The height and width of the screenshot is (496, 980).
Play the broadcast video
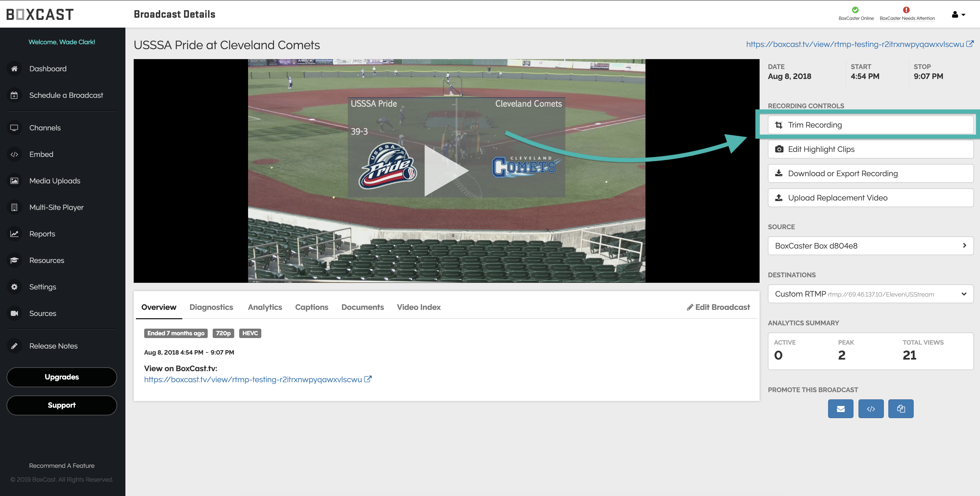click(x=446, y=171)
